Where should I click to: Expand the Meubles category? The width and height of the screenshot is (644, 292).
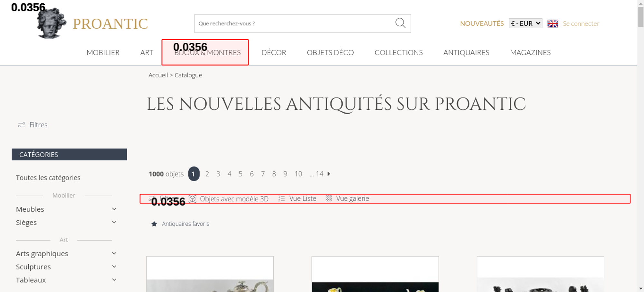114,209
